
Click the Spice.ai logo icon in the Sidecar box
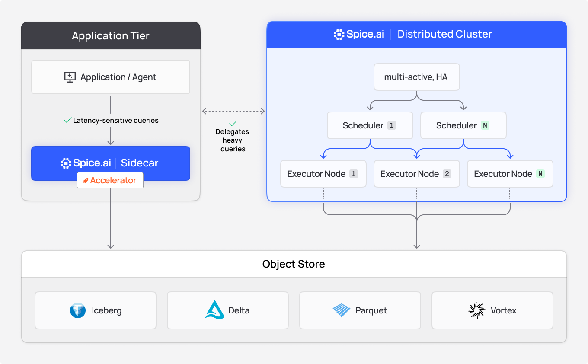66,163
